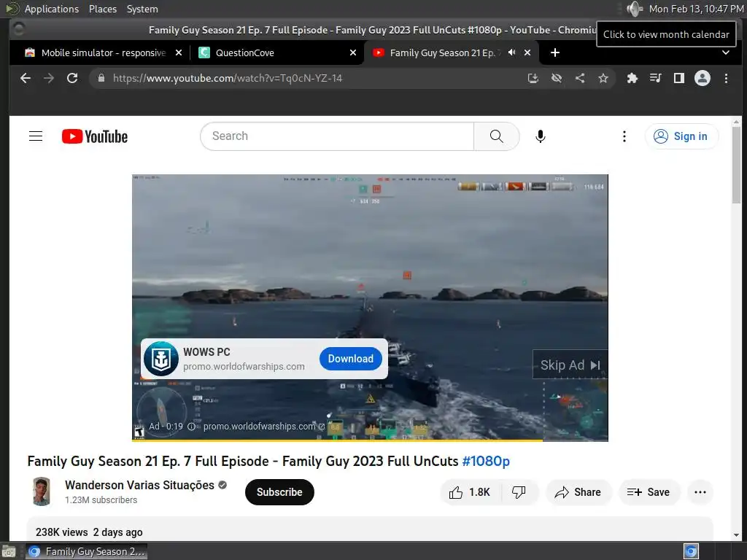Open more actions ellipsis under video
The height and width of the screenshot is (560, 747).
point(700,492)
